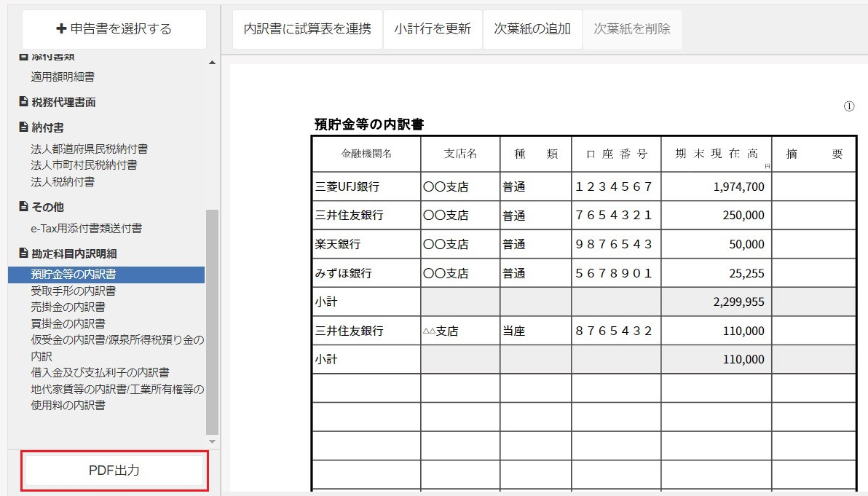Click 〇〇支店 cell in 三菱UFJ銀行 row

click(460, 186)
